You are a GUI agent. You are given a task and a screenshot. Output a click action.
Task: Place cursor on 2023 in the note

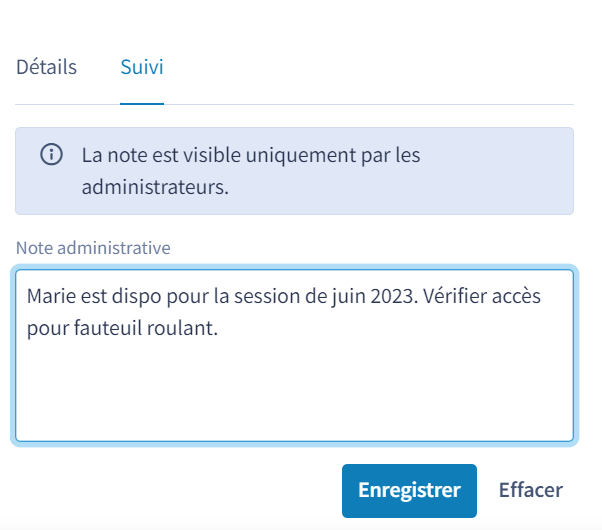394,296
